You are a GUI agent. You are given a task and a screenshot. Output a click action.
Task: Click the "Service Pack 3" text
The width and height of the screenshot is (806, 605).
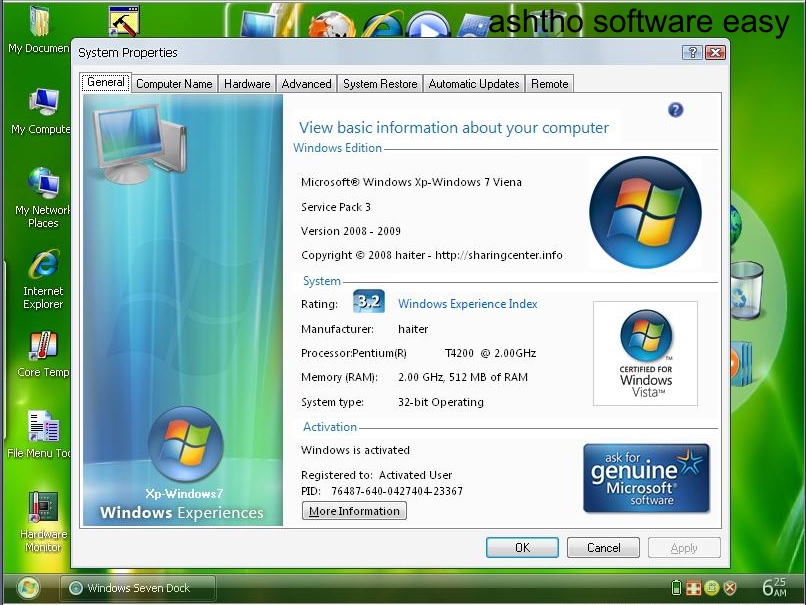(x=336, y=207)
